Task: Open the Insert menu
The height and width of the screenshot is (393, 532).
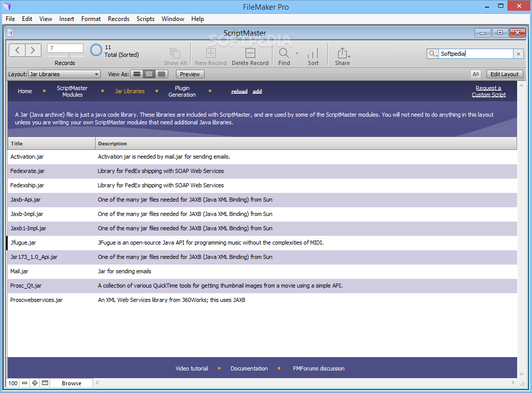Action: (x=66, y=18)
